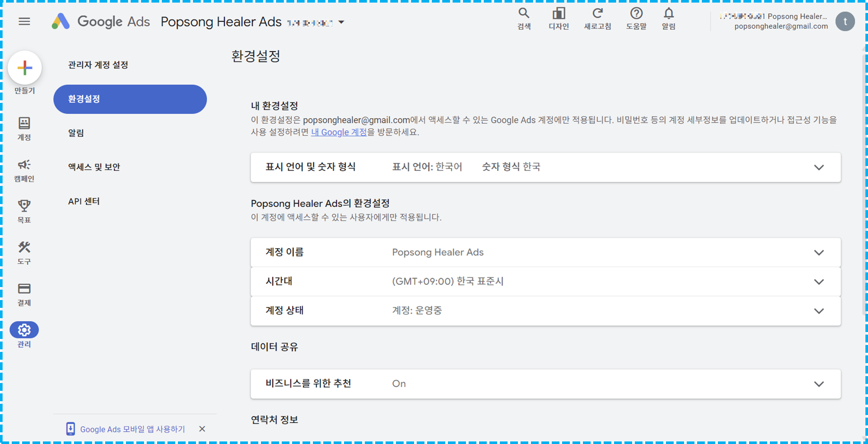868x444 pixels.
Task: Click the 표시 언어: 한국어 value
Action: (x=427, y=167)
